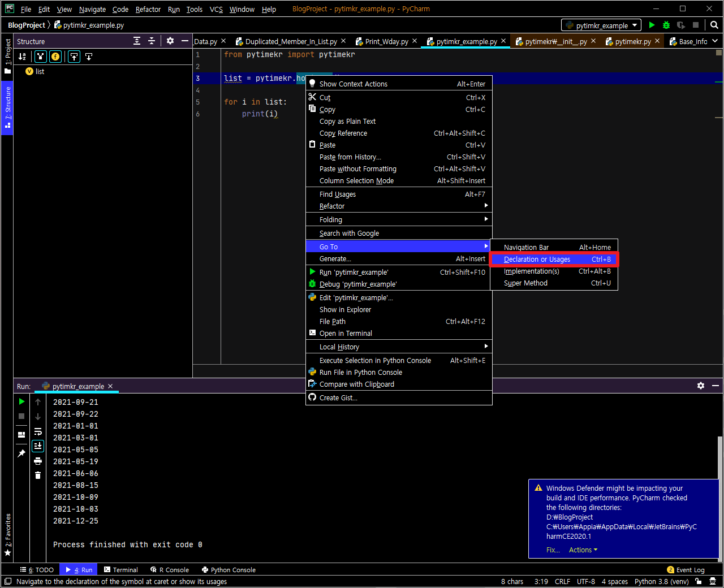The width and height of the screenshot is (724, 588).
Task: Click the Search Everywhere magnifier icon
Action: click(714, 25)
